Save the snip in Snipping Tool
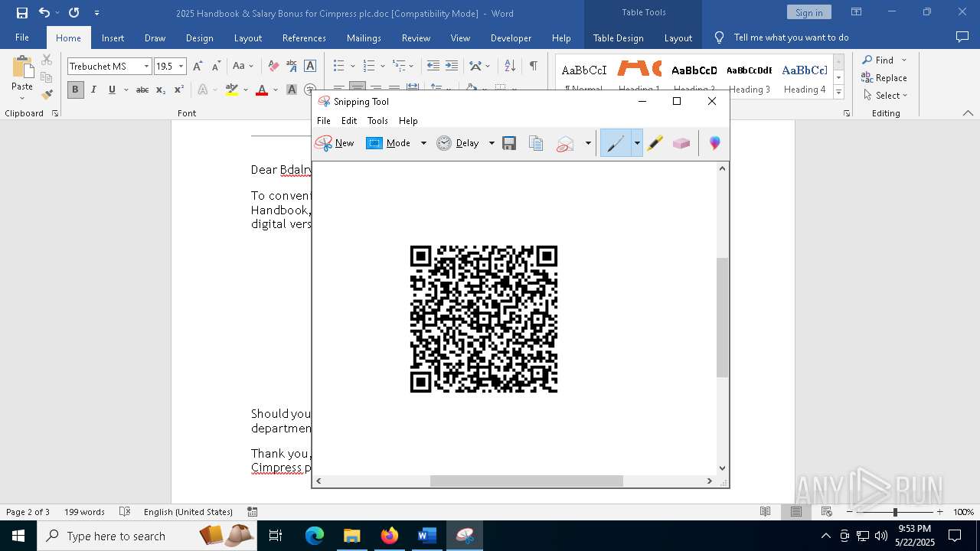Image resolution: width=980 pixels, height=551 pixels. point(509,143)
